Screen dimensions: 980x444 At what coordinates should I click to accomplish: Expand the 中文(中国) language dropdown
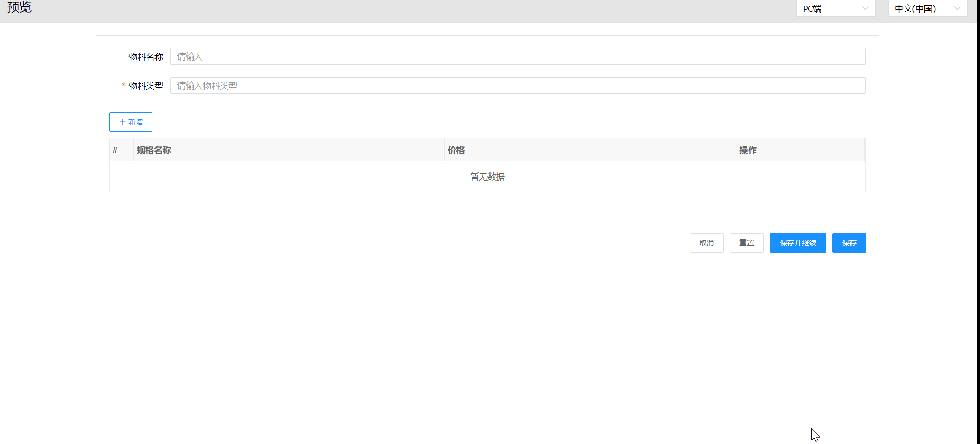pyautogui.click(x=927, y=9)
